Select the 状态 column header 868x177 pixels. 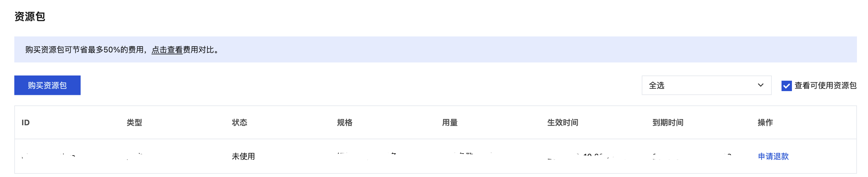point(240,123)
